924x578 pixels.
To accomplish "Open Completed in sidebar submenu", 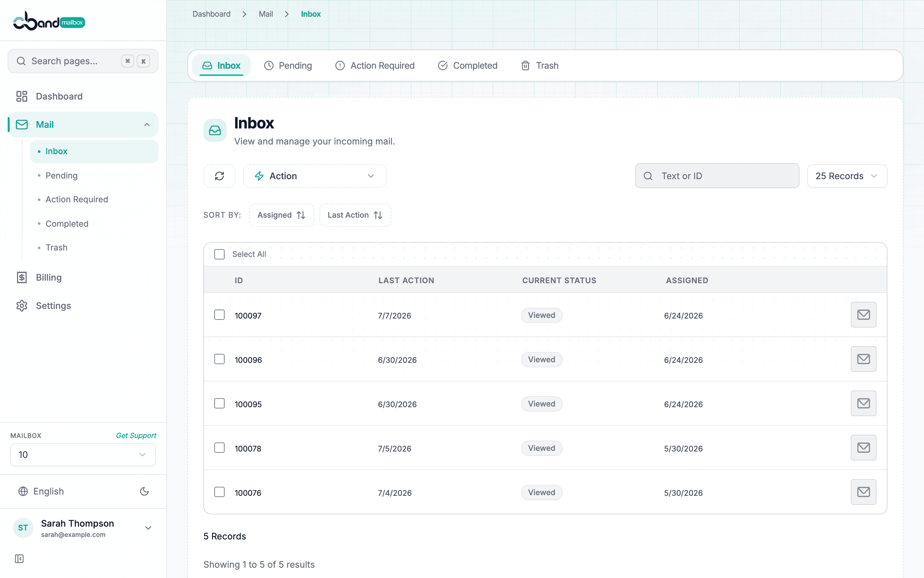I will 94,223.
